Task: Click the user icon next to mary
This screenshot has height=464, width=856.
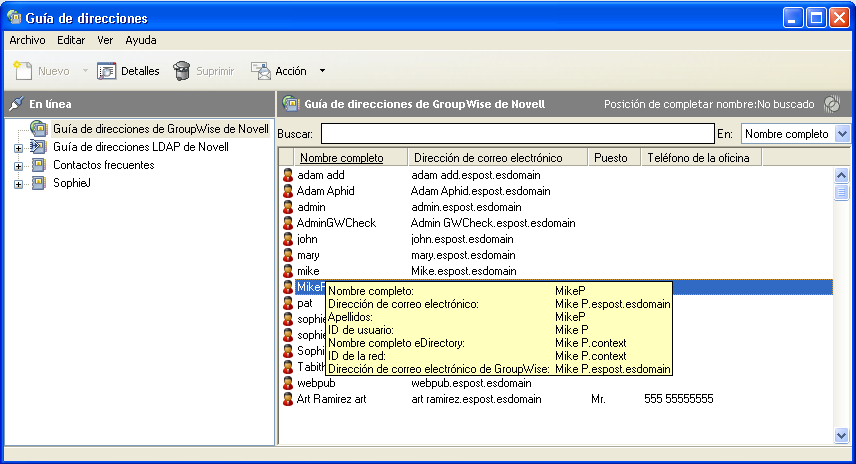Action: 288,255
